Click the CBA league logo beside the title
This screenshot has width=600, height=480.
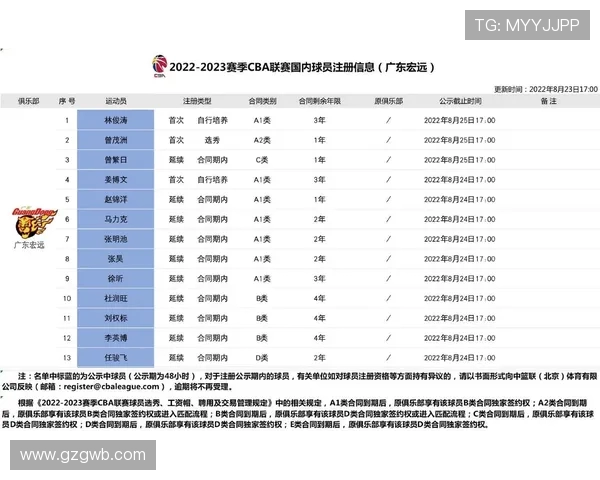pos(160,66)
